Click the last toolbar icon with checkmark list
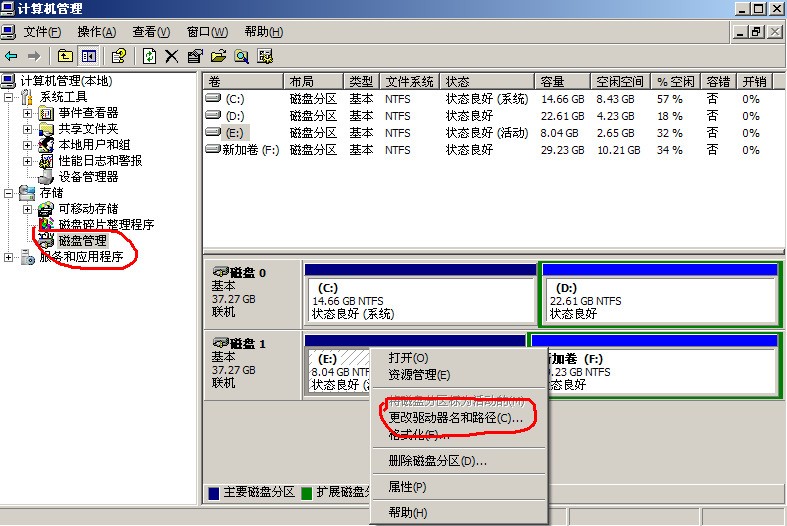 coord(265,56)
